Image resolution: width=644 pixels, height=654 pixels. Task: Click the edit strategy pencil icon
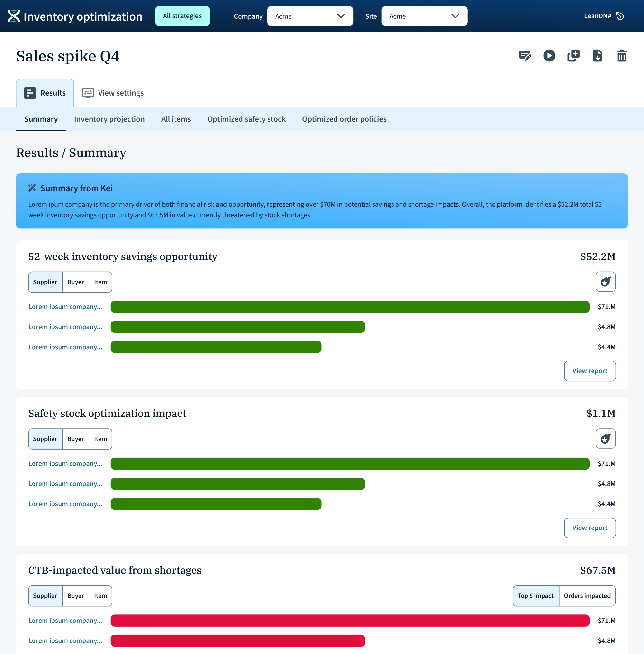[x=525, y=55]
